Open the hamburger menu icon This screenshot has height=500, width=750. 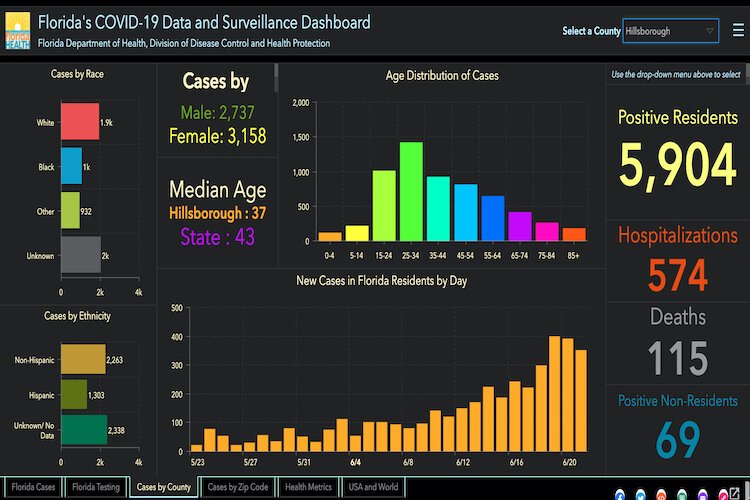pyautogui.click(x=738, y=31)
